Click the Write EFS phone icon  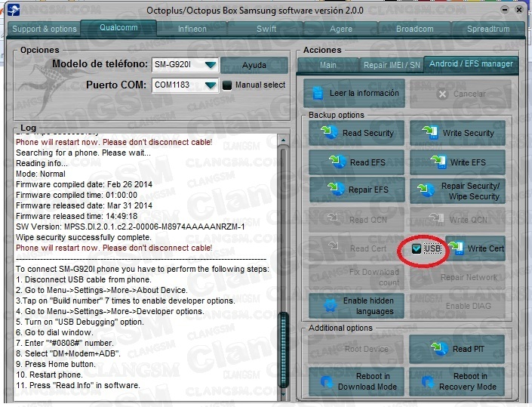pos(438,162)
